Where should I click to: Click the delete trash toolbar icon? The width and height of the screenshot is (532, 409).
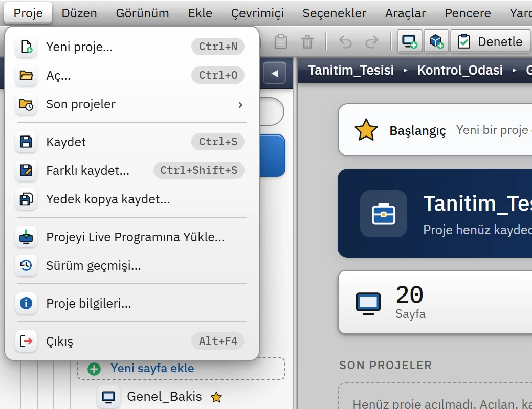click(307, 42)
